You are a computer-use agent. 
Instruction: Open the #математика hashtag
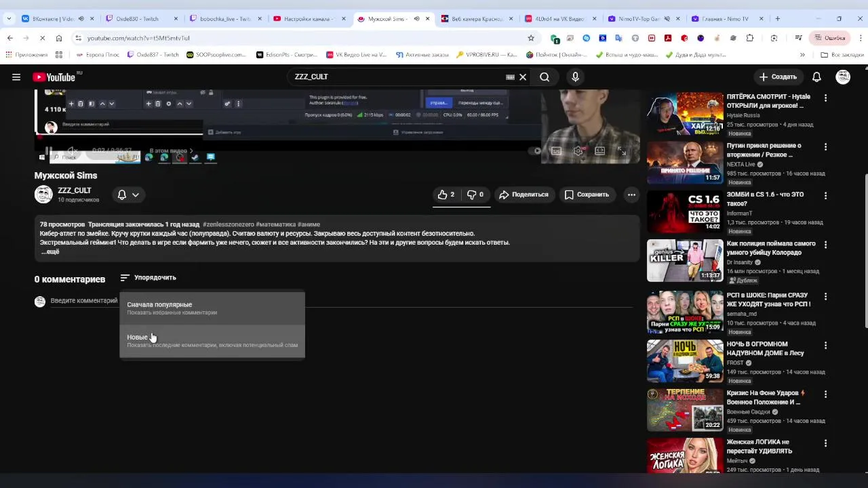tap(276, 224)
